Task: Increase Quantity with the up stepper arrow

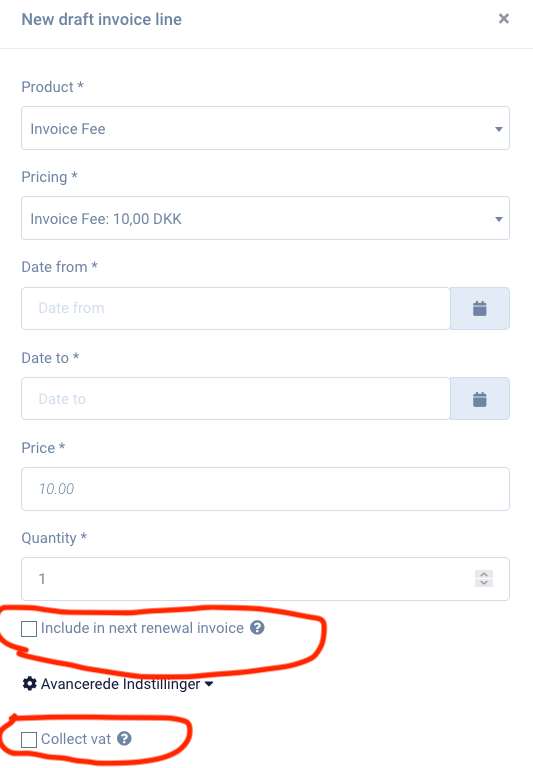Action: pyautogui.click(x=484, y=575)
